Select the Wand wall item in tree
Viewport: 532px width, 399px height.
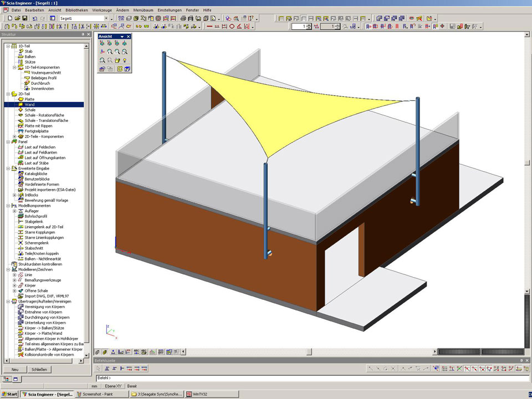29,105
